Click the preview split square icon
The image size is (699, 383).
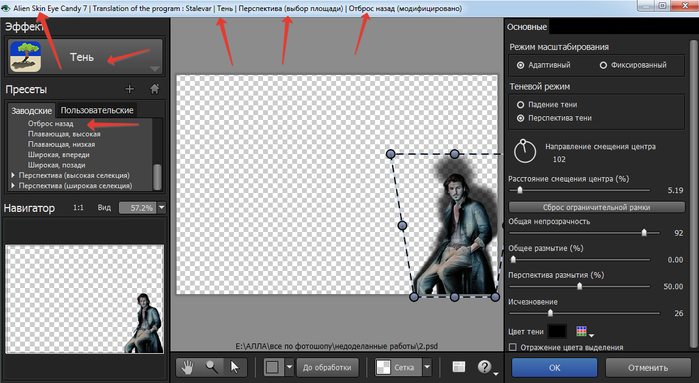click(272, 367)
